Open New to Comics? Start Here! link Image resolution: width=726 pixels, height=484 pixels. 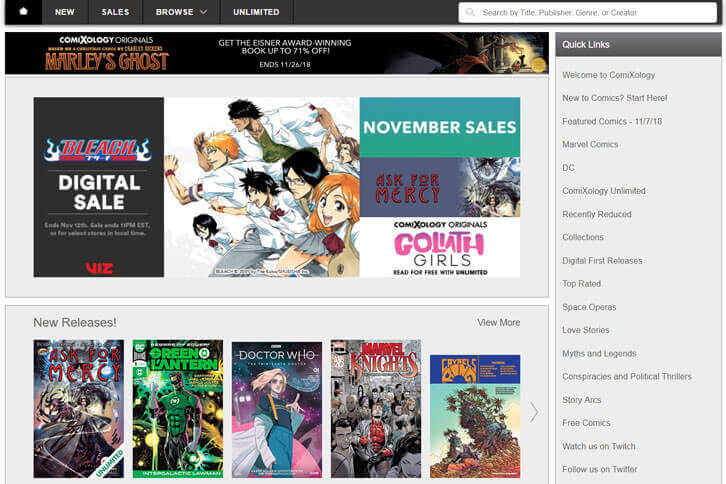coord(614,98)
